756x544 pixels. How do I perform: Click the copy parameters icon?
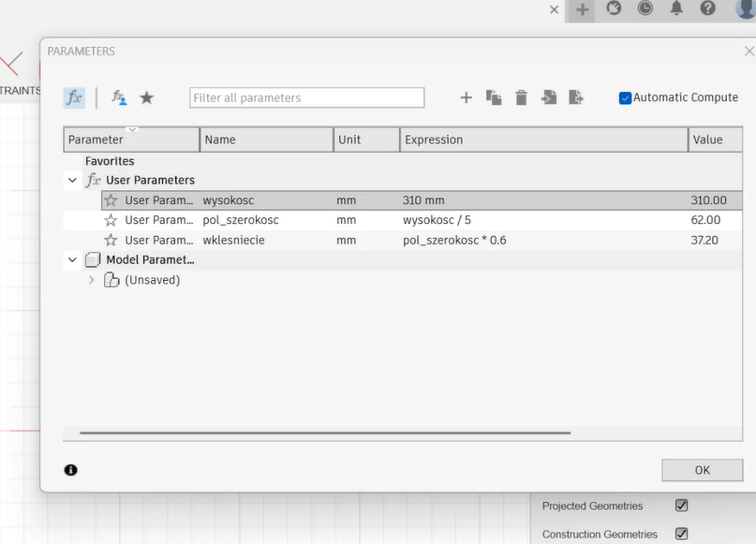click(494, 97)
